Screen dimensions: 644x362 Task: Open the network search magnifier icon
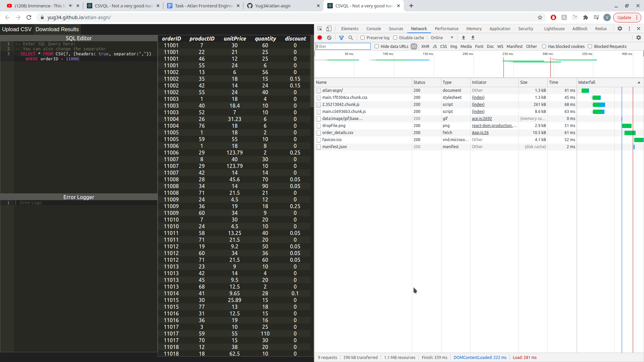point(351,38)
